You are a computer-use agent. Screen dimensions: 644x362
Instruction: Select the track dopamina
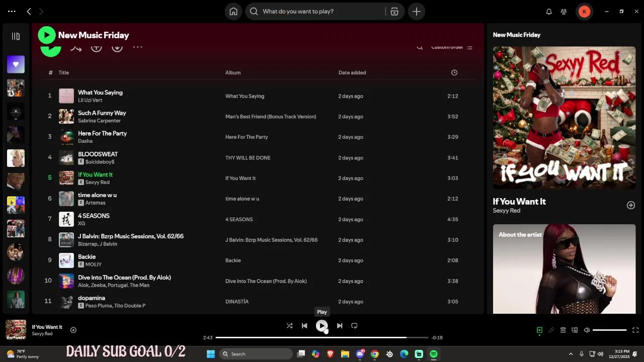92,298
